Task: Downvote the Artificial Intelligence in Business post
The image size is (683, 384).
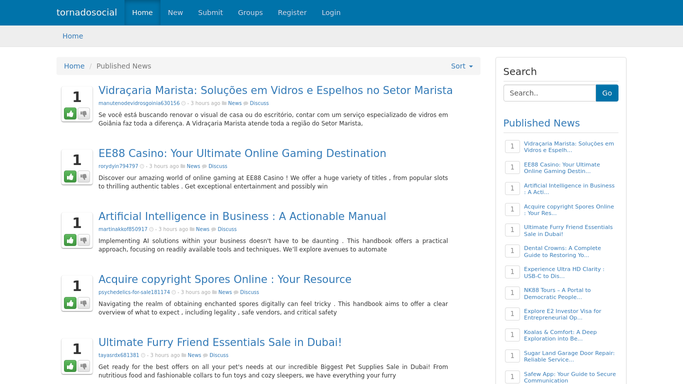Action: (84, 240)
